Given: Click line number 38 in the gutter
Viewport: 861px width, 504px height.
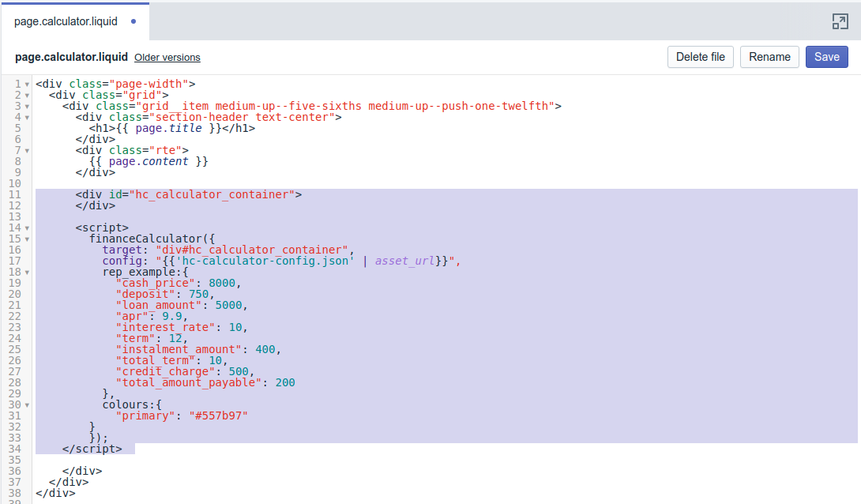Looking at the screenshot, I should (x=14, y=493).
